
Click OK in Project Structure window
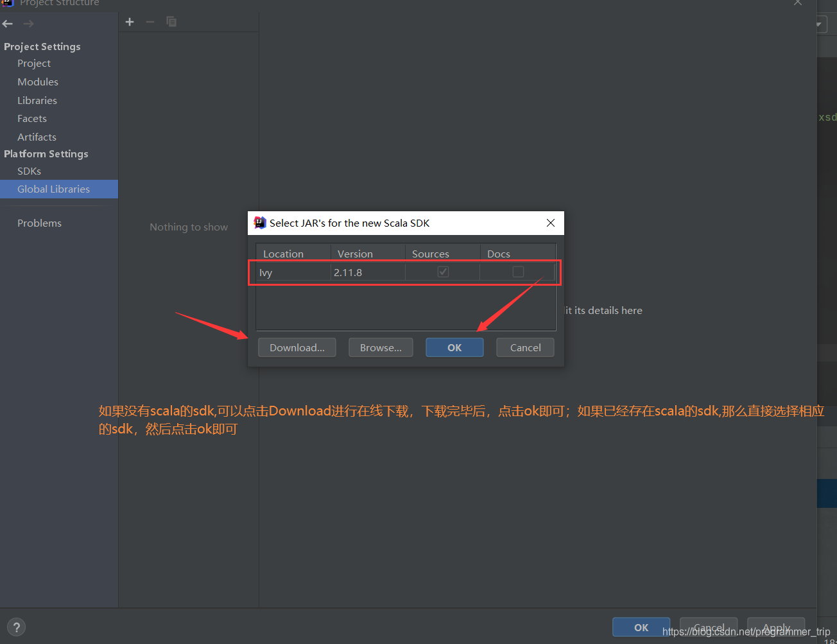pyautogui.click(x=641, y=627)
